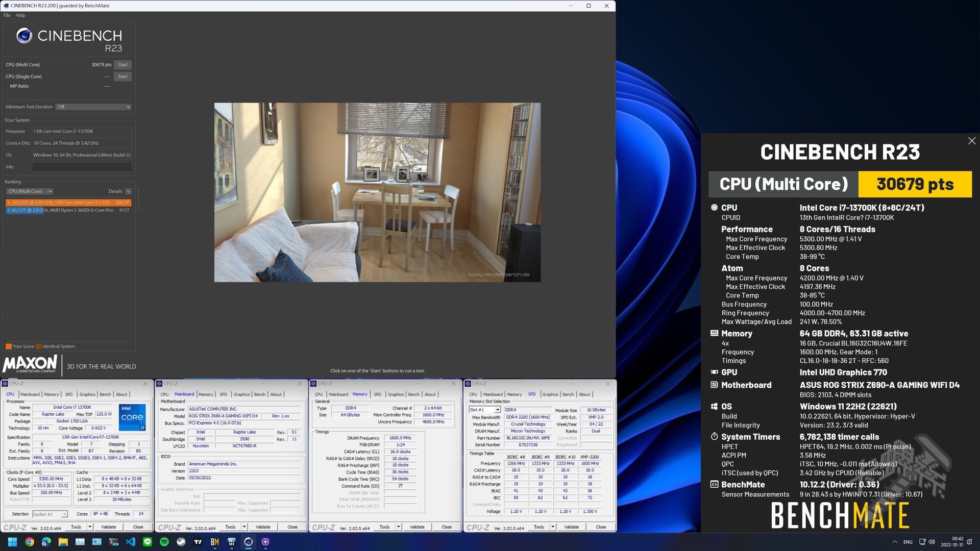Click the Info text field under Your System

82,167
